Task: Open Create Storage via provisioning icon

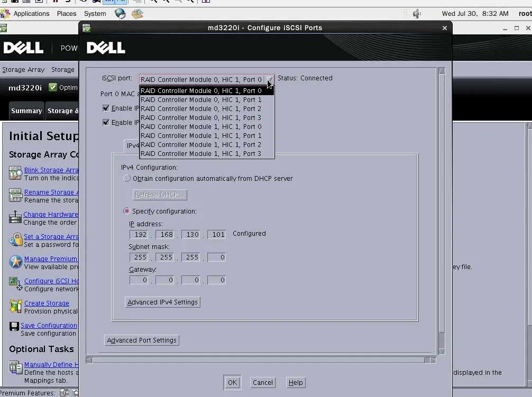Action: 15,306
